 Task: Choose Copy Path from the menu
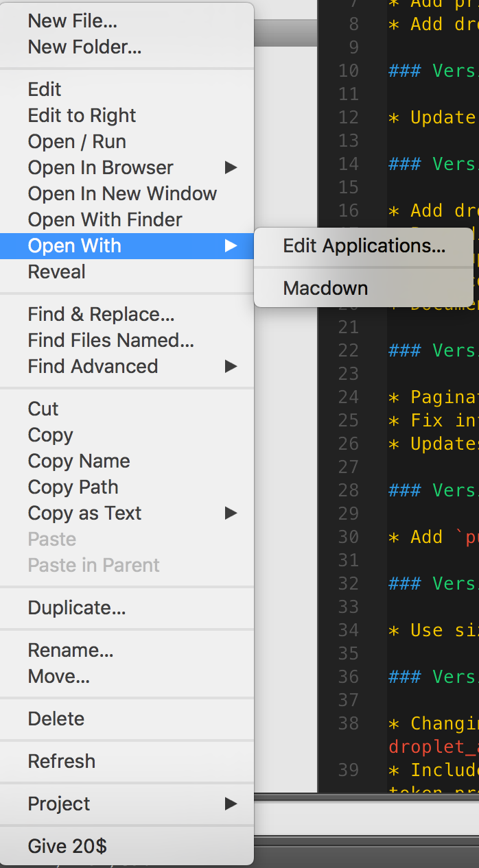73,487
